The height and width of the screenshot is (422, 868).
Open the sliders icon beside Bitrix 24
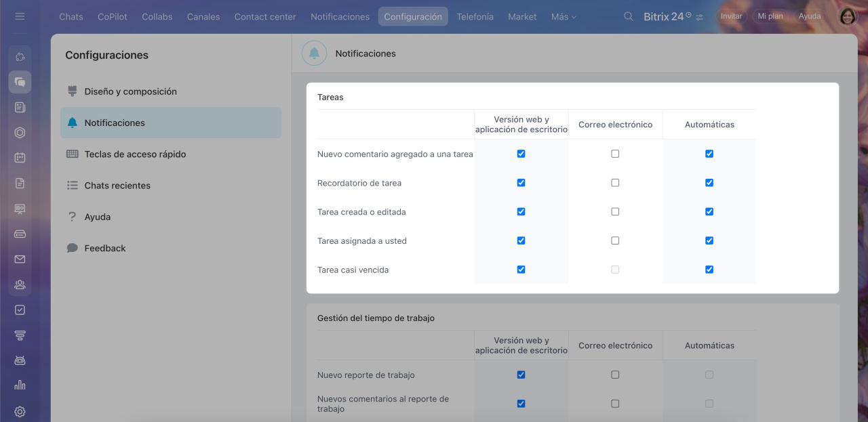click(699, 17)
